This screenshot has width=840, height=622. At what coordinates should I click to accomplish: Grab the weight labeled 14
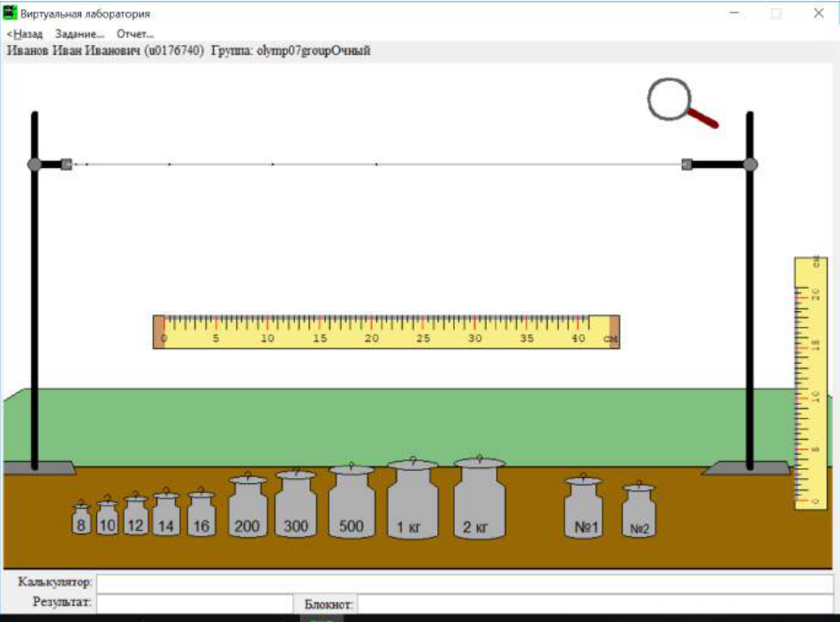point(166,512)
